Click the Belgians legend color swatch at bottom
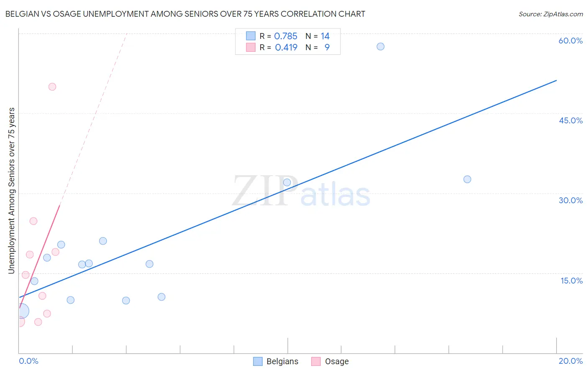This screenshot has height=373, width=588. click(x=258, y=361)
